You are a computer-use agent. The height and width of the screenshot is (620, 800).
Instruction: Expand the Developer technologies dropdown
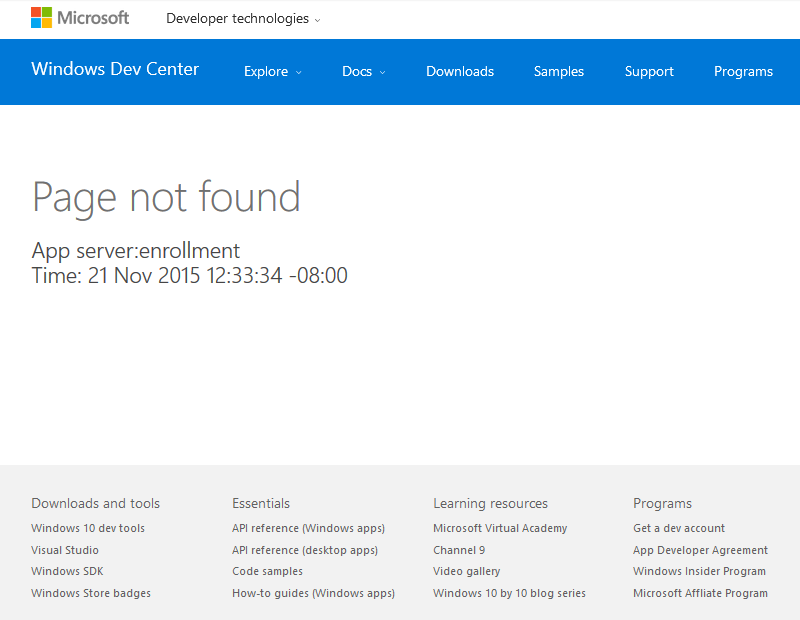242,18
